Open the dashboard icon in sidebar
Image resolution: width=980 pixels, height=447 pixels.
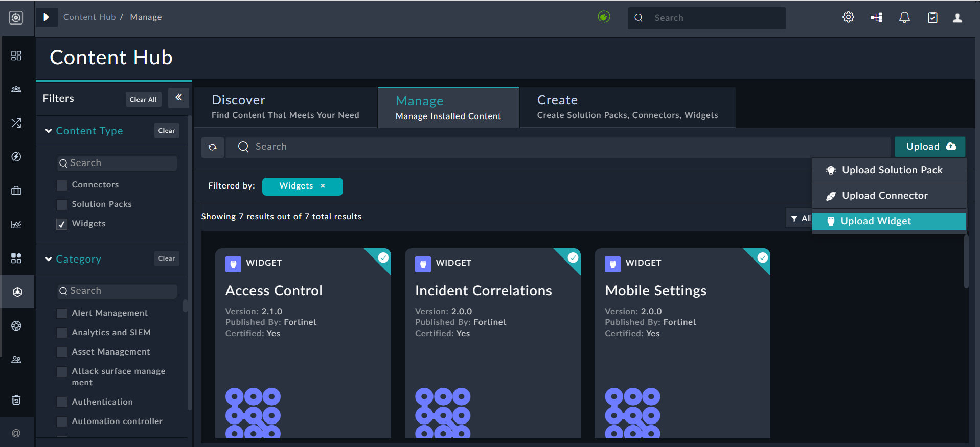click(16, 55)
